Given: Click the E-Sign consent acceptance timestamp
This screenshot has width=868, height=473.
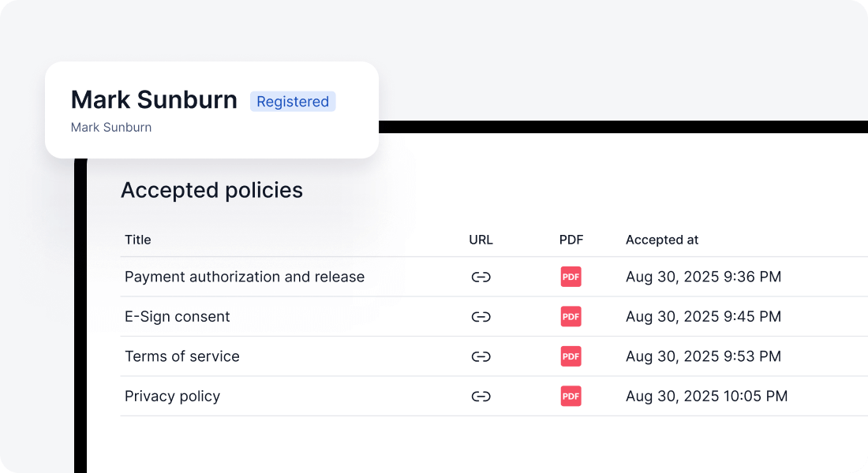Looking at the screenshot, I should coord(702,316).
